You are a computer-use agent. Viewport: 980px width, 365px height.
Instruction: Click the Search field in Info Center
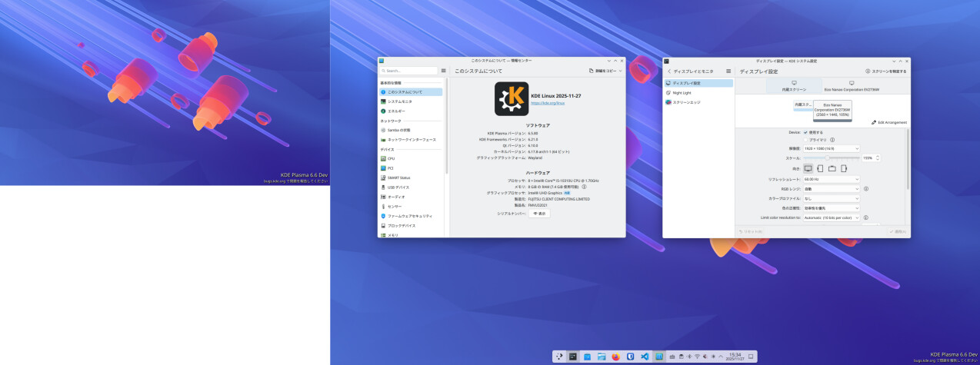409,71
